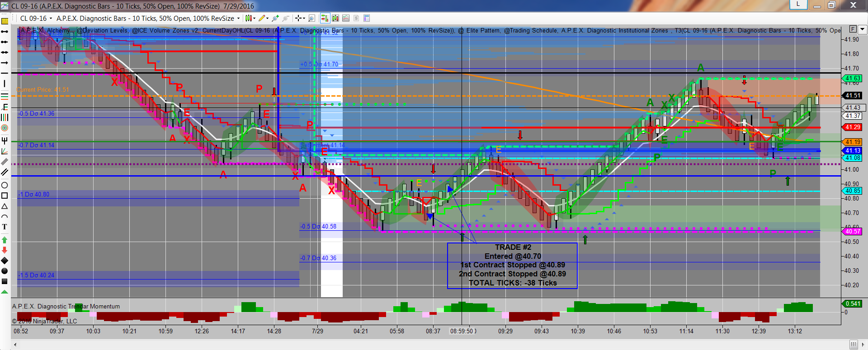Select the Ruler drawing tool

pos(5,21)
